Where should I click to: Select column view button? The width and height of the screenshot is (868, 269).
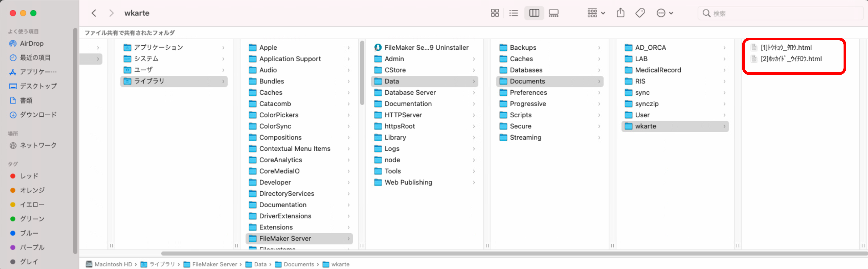[x=534, y=13]
